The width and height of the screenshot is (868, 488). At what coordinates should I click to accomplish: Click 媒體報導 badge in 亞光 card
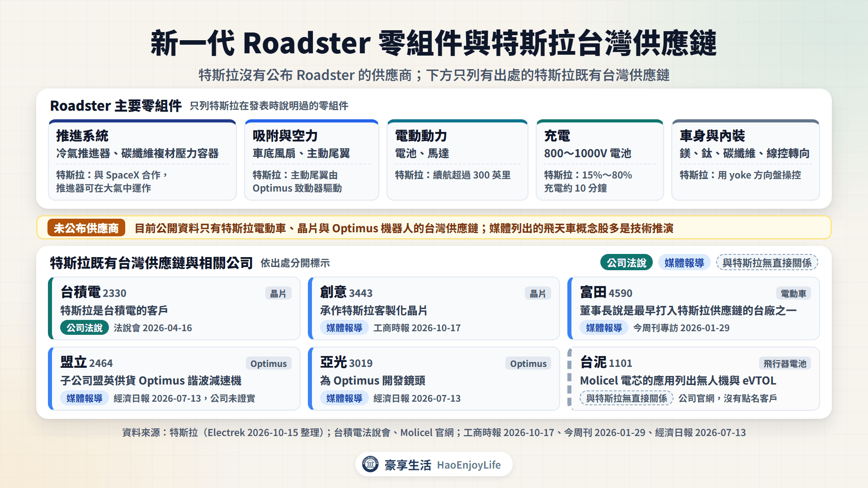click(x=344, y=398)
